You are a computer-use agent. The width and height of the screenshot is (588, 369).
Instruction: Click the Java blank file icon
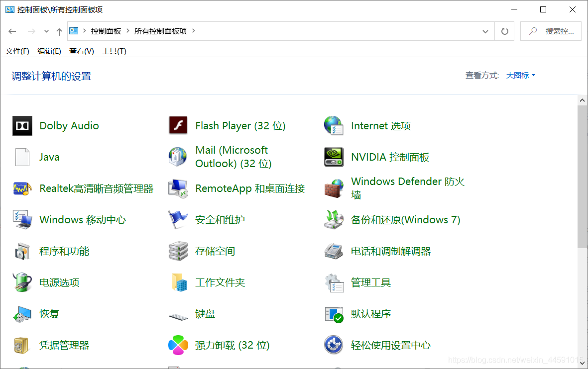pyautogui.click(x=22, y=157)
